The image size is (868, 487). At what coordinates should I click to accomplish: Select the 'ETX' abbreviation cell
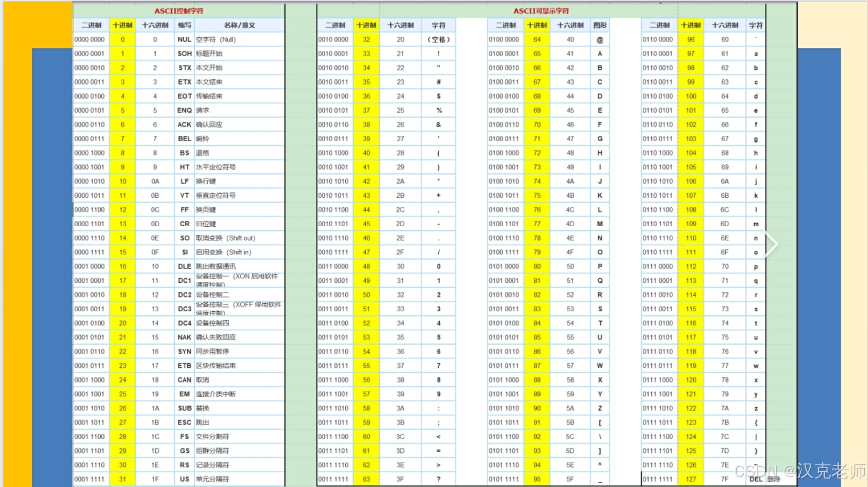[184, 82]
